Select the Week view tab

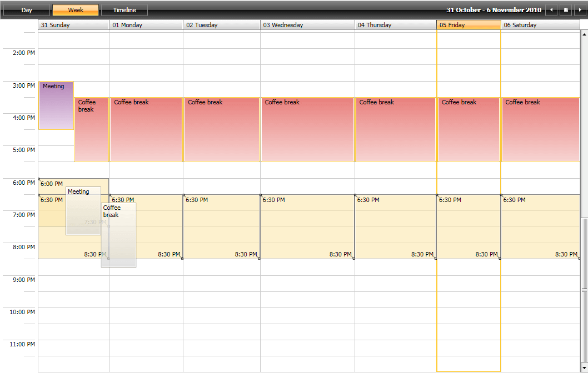(75, 9)
